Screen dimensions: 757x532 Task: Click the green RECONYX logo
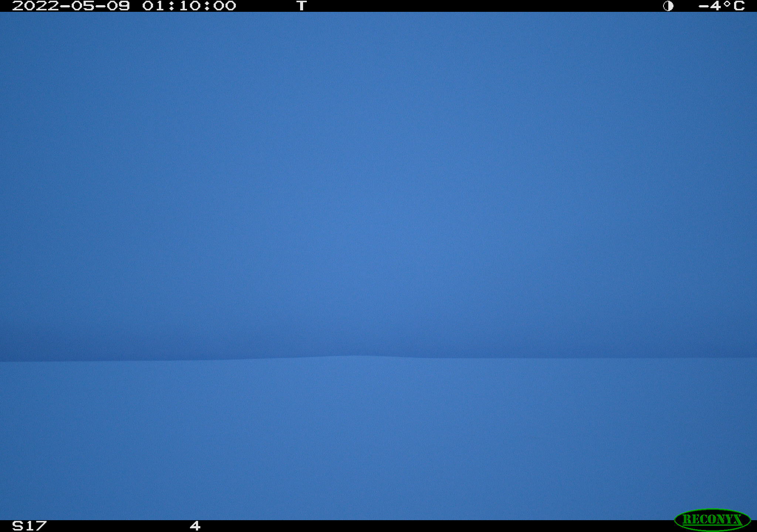[x=712, y=519]
